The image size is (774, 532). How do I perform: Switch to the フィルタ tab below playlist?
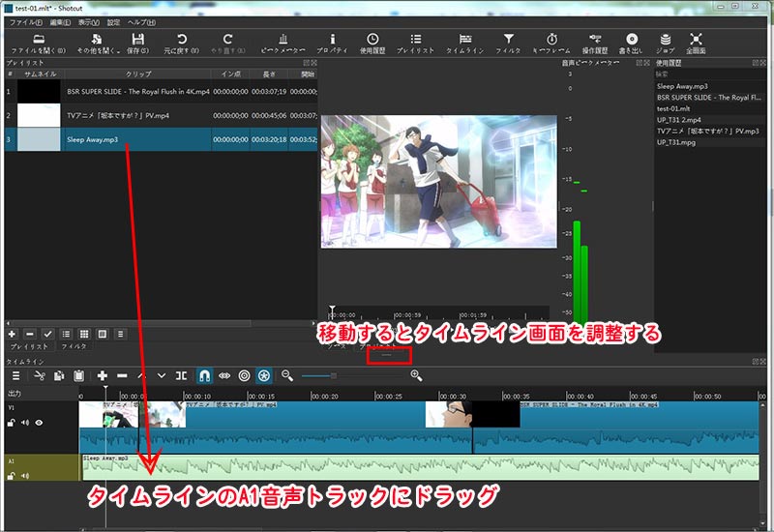(x=74, y=347)
